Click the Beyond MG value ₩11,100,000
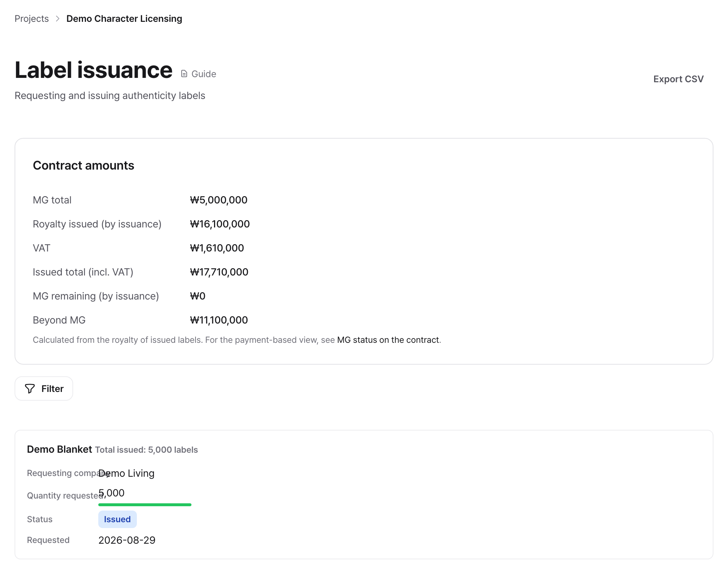The image size is (728, 575). [219, 320]
